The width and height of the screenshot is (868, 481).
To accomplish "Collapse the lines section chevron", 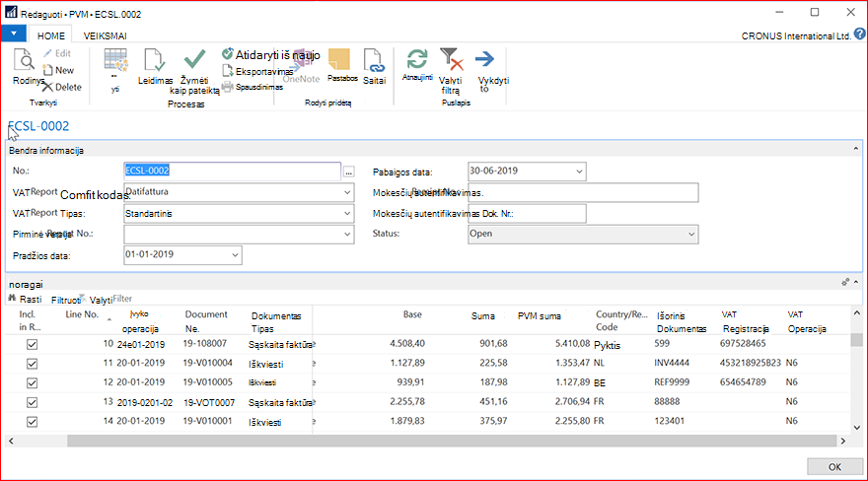I will 856,283.
